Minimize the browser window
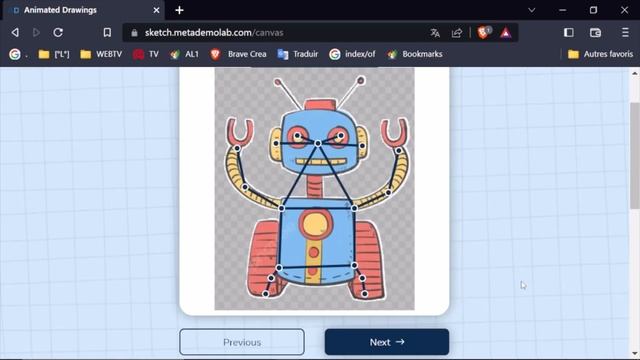640x360 pixels. click(562, 10)
